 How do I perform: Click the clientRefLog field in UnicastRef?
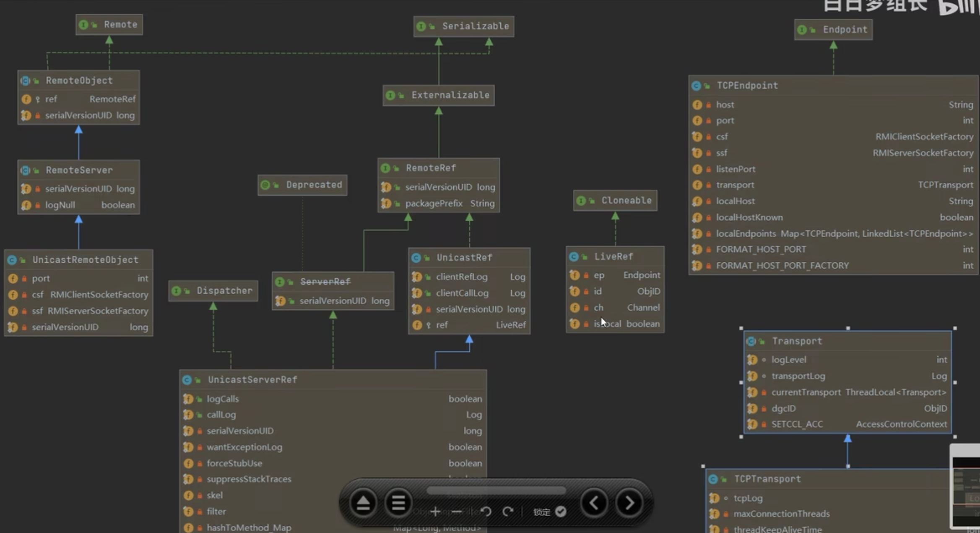[x=469, y=277]
